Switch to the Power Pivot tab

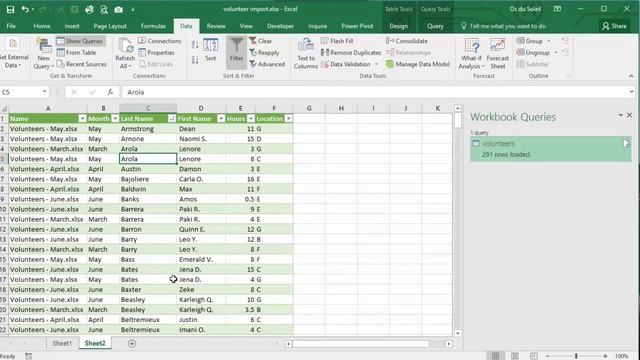coord(357,26)
